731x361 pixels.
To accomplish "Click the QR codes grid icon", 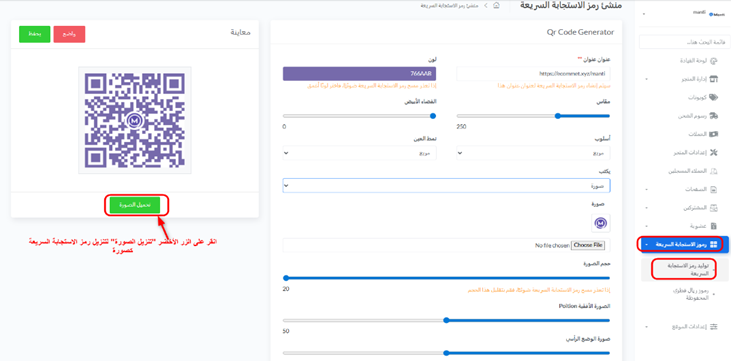I will [713, 244].
